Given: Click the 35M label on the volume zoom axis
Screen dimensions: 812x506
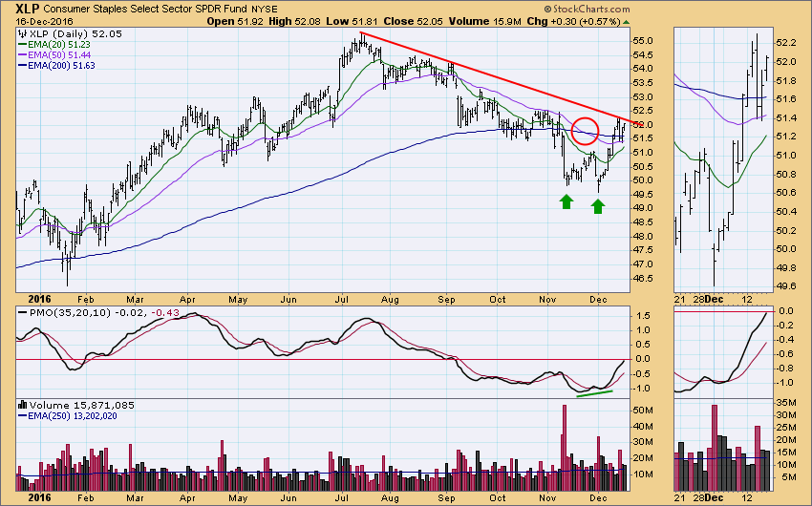Looking at the screenshot, I should pyautogui.click(x=786, y=403).
